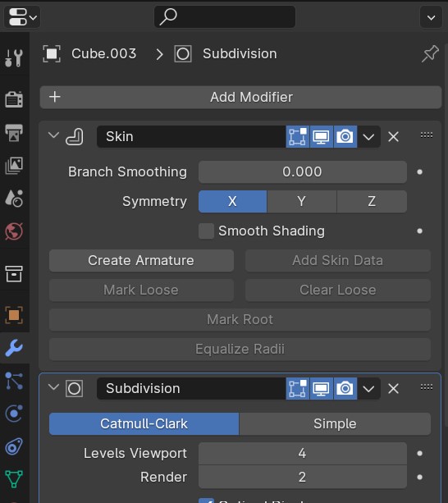This screenshot has width=448, height=503.
Task: Toggle Skin modifier viewport display
Action: [322, 137]
